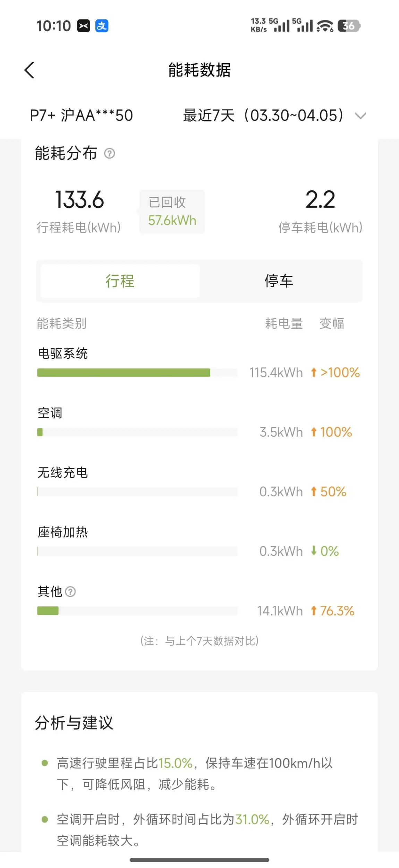399x868 pixels.
Task: Expand the date range dropdown chevron
Action: [361, 116]
